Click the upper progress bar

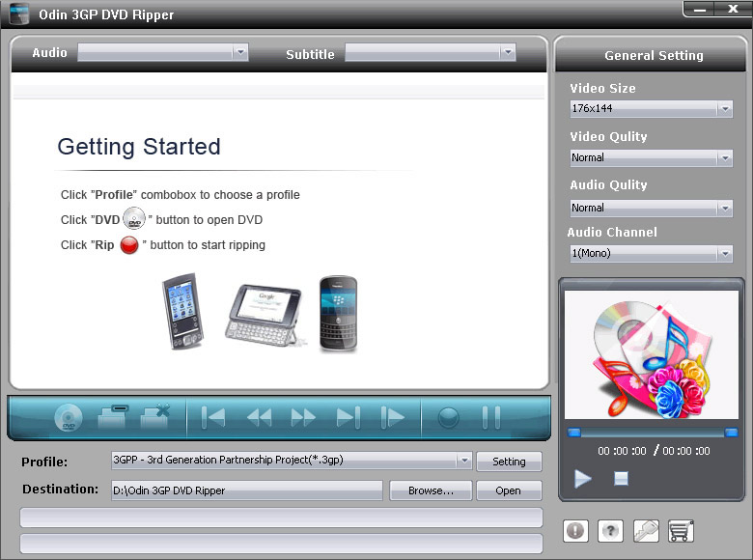tap(282, 518)
